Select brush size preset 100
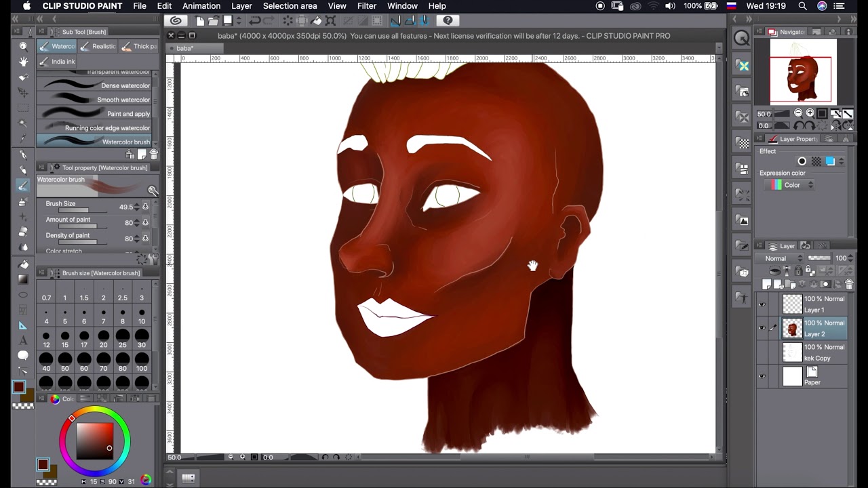The height and width of the screenshot is (488, 868). click(x=142, y=362)
